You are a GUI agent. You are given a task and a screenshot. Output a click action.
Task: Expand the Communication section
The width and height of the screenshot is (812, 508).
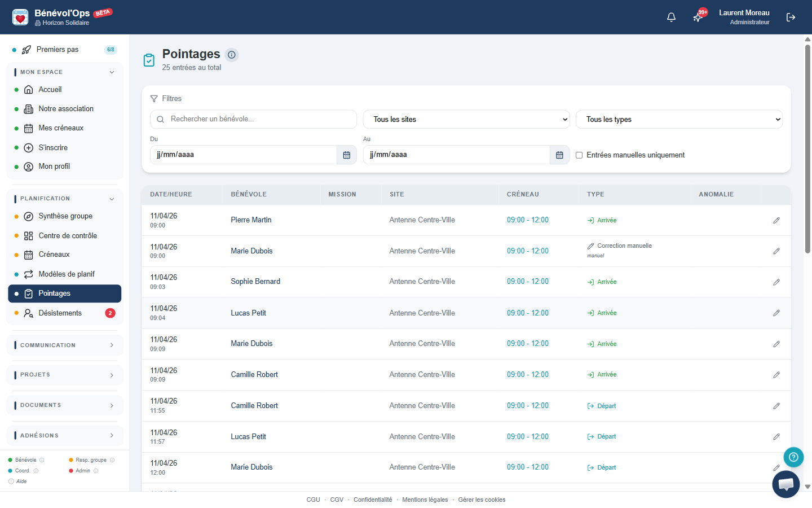click(x=65, y=345)
